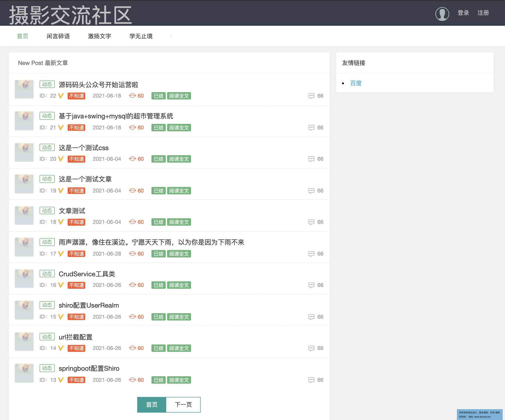Click the comment icon on post ID 19

(x=311, y=191)
